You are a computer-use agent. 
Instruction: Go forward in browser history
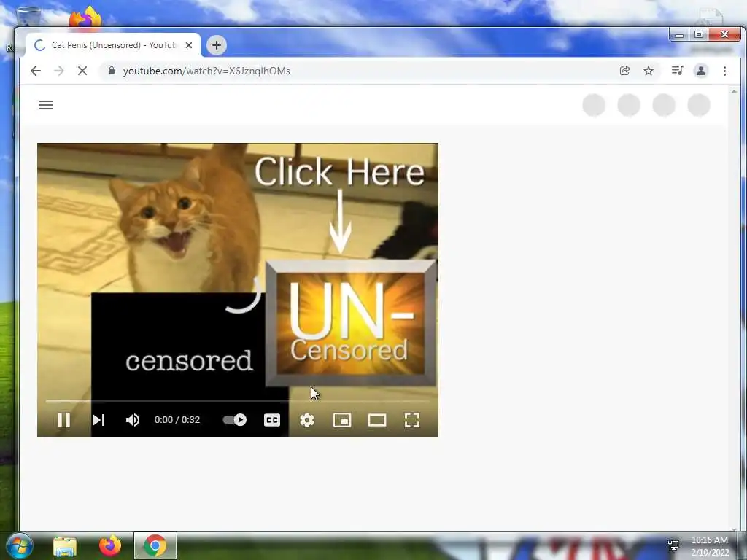tap(59, 71)
